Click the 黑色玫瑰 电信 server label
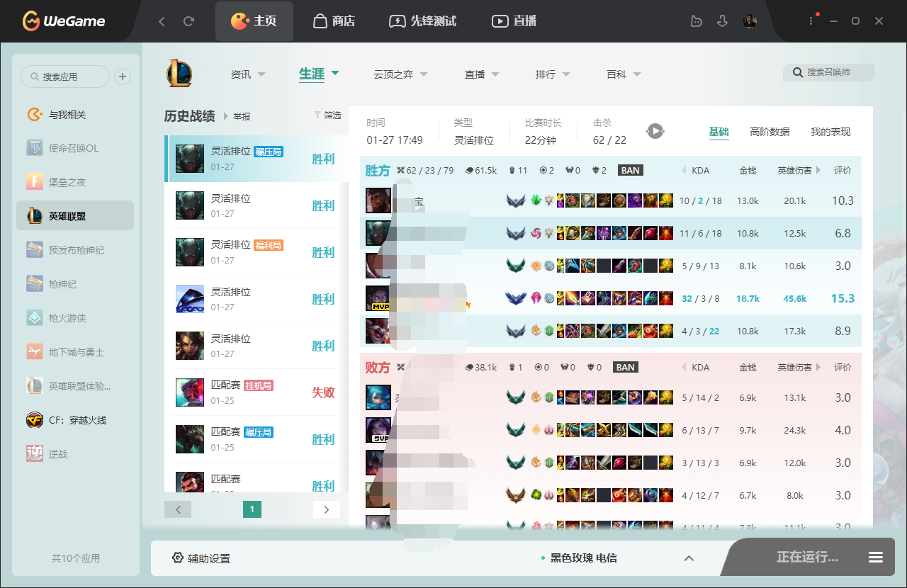907x588 pixels. [584, 558]
